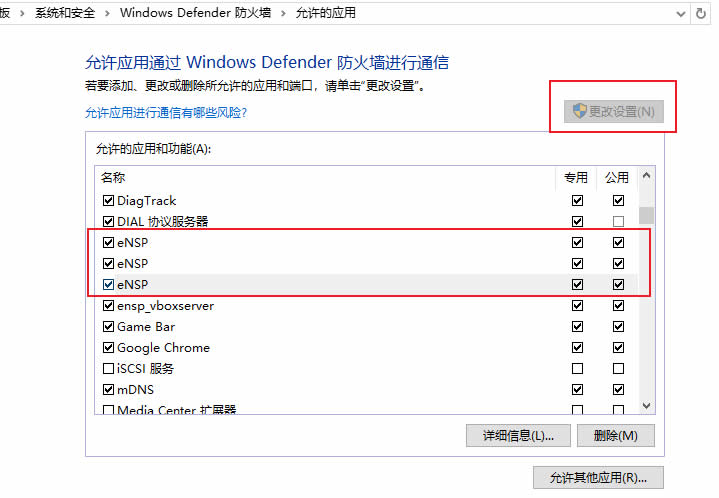Enable DIAL 协议服务器 公用 checkbox
The image size is (719, 498).
point(618,221)
